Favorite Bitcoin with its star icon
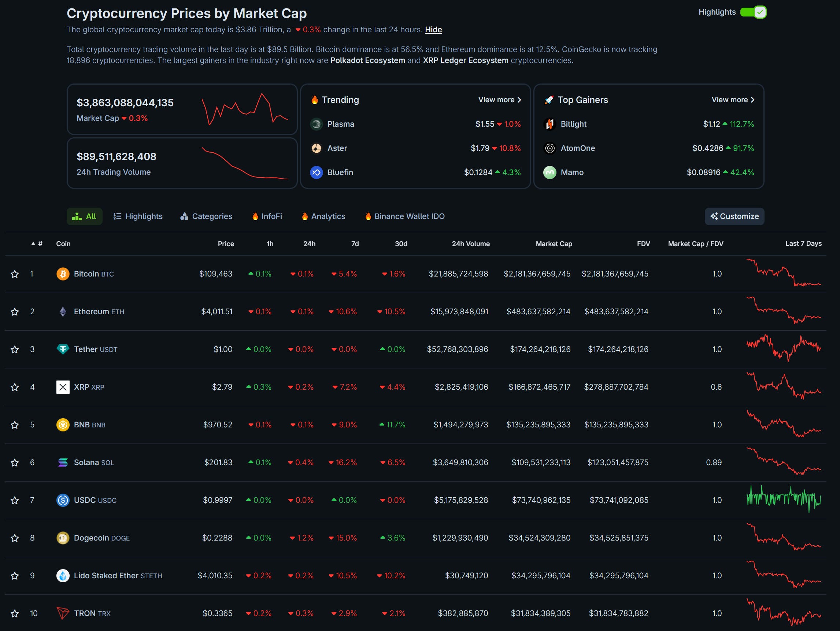Viewport: 840px width, 631px height. tap(14, 274)
